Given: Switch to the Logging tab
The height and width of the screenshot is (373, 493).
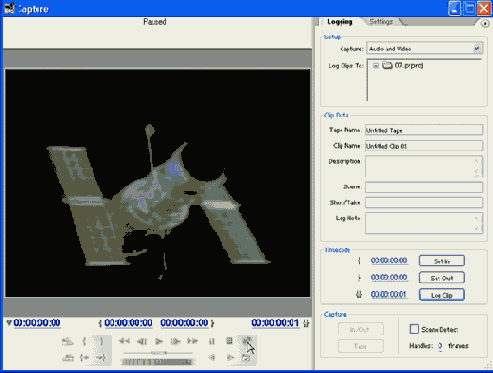Looking at the screenshot, I should click(340, 22).
